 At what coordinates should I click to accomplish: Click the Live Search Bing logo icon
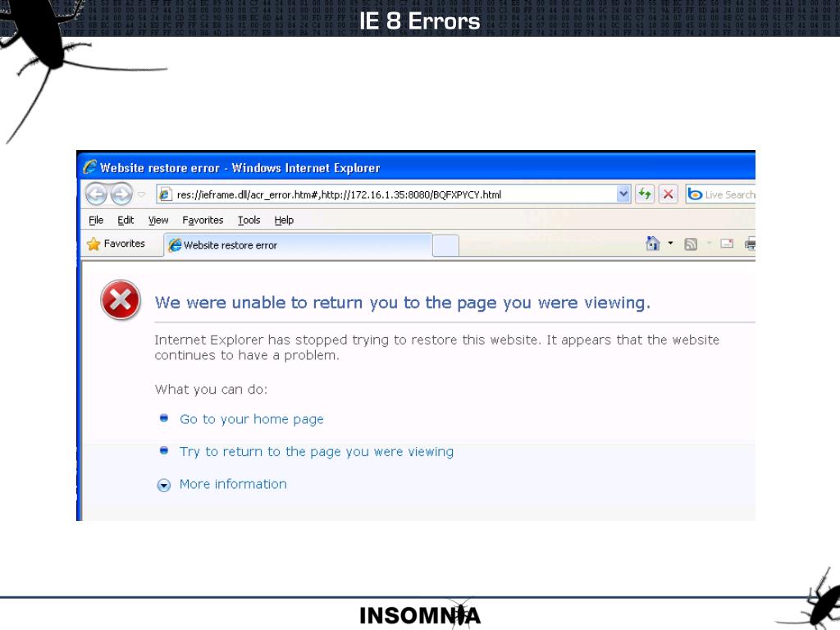(695, 194)
